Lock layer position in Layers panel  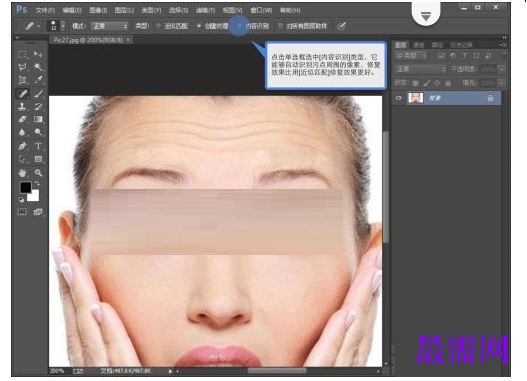437,83
